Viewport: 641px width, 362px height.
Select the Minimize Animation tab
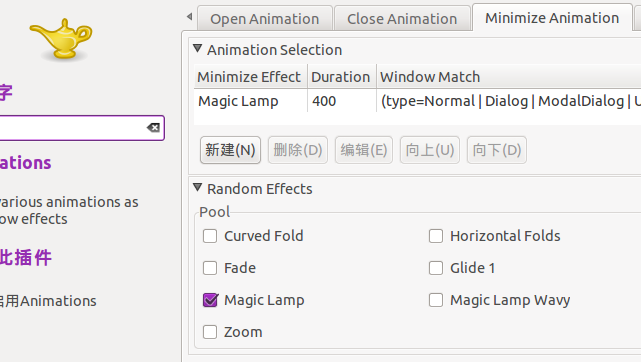pos(552,18)
